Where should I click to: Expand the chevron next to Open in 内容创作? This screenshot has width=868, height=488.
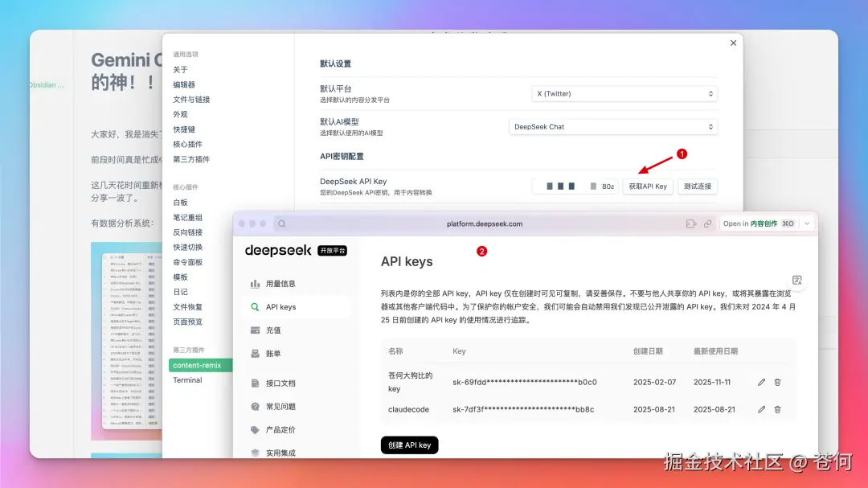(x=806, y=223)
